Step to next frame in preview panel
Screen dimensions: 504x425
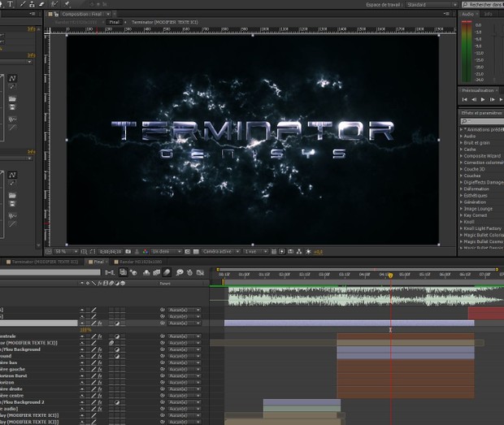(x=492, y=100)
